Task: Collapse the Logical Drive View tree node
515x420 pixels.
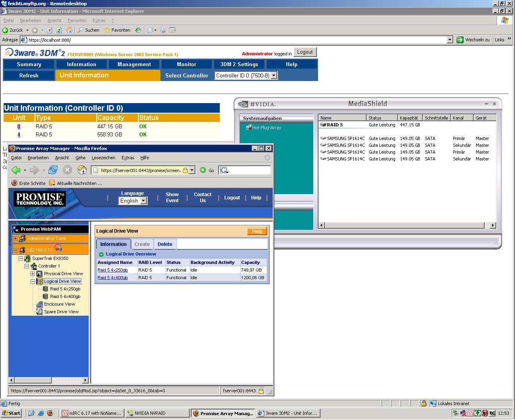Action: (x=33, y=281)
